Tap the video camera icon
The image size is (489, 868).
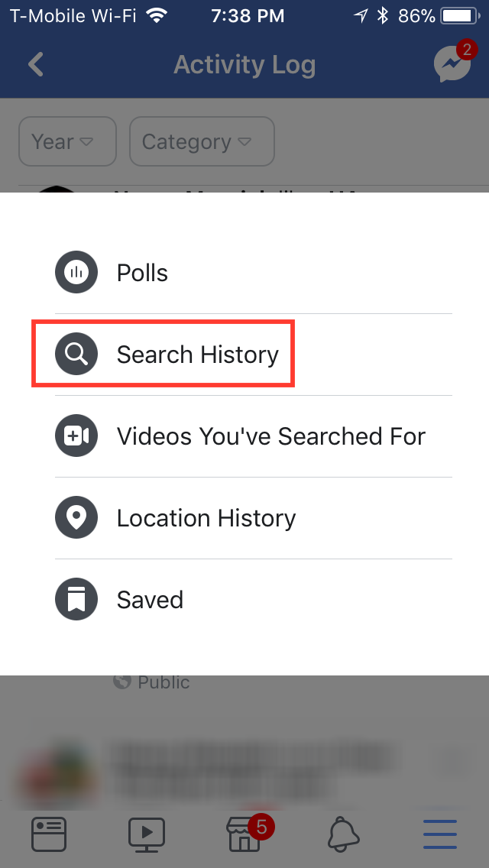click(76, 436)
